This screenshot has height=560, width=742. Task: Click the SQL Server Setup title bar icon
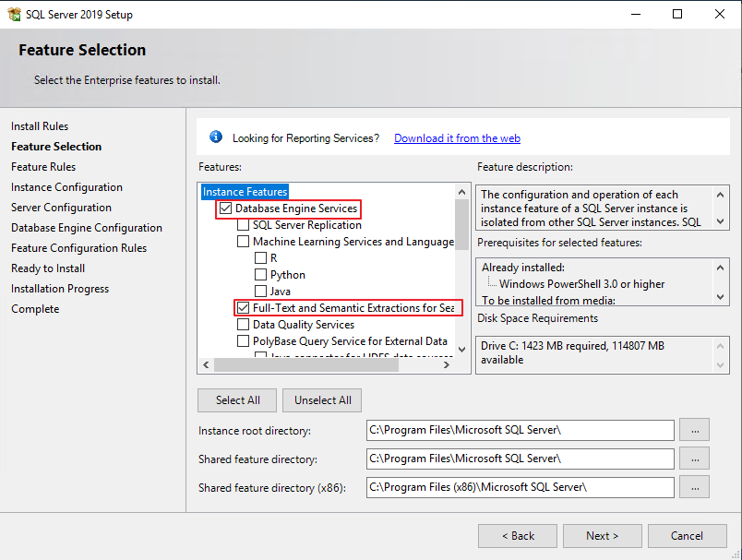pyautogui.click(x=15, y=14)
